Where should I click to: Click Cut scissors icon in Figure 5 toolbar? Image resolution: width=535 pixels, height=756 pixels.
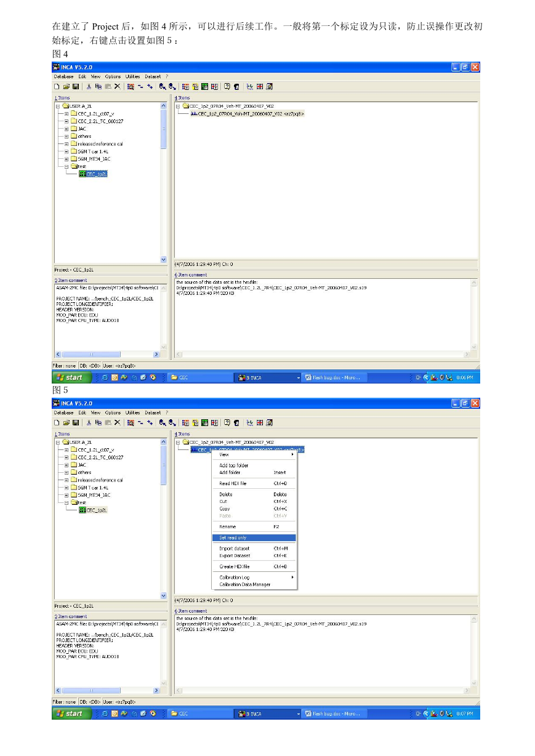[x=89, y=422]
